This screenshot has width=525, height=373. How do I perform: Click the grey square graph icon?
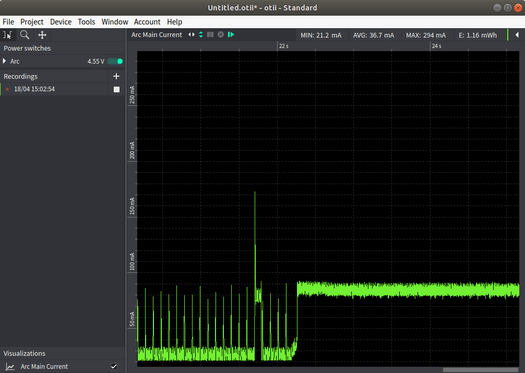pyautogui.click(x=210, y=34)
